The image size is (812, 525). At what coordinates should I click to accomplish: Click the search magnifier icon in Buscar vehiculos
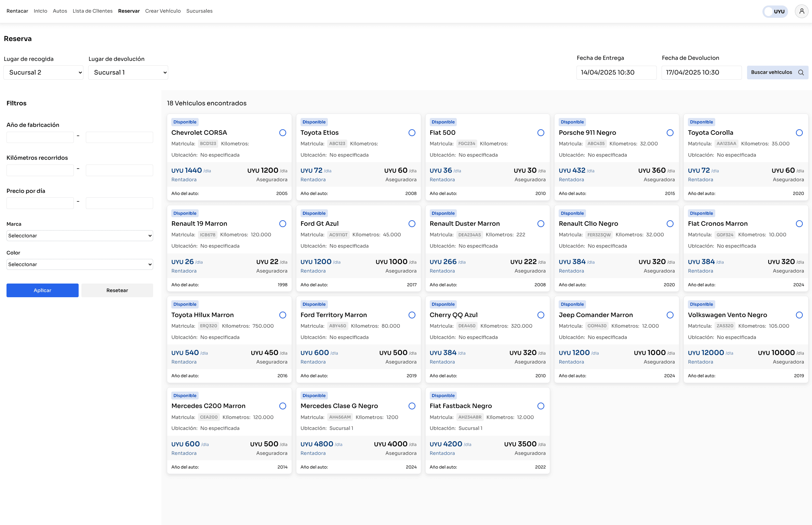pyautogui.click(x=801, y=73)
